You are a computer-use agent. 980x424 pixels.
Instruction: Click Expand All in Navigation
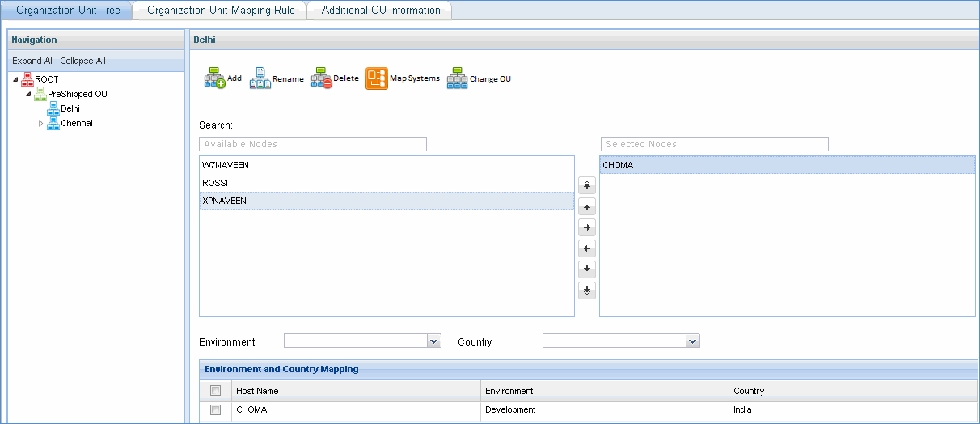click(x=33, y=61)
